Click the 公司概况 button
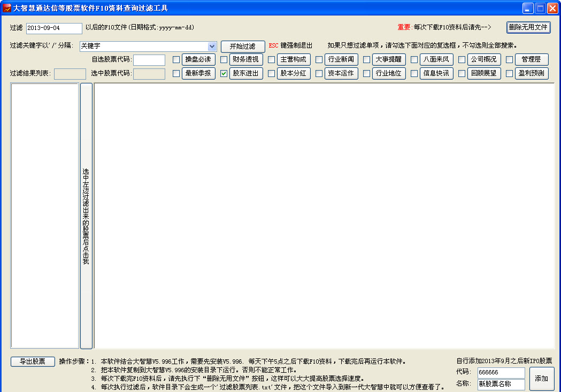Image resolution: width=561 pixels, height=392 pixels. (483, 59)
